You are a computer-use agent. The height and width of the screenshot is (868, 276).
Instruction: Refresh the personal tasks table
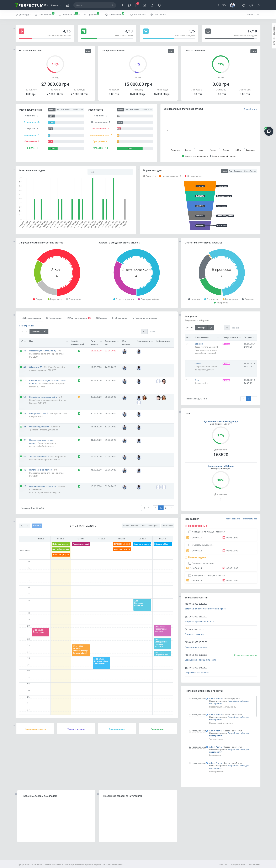point(46,332)
